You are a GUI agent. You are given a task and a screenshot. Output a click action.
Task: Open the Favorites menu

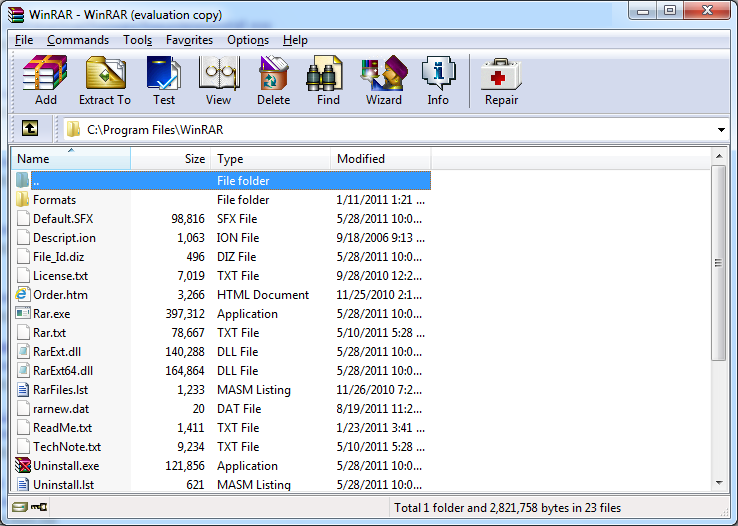pos(189,40)
